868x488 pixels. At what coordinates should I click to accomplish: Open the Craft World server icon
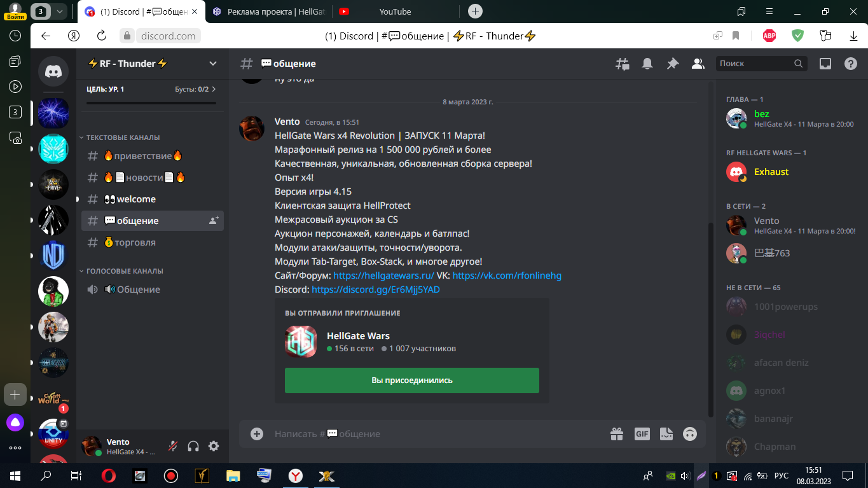click(53, 398)
